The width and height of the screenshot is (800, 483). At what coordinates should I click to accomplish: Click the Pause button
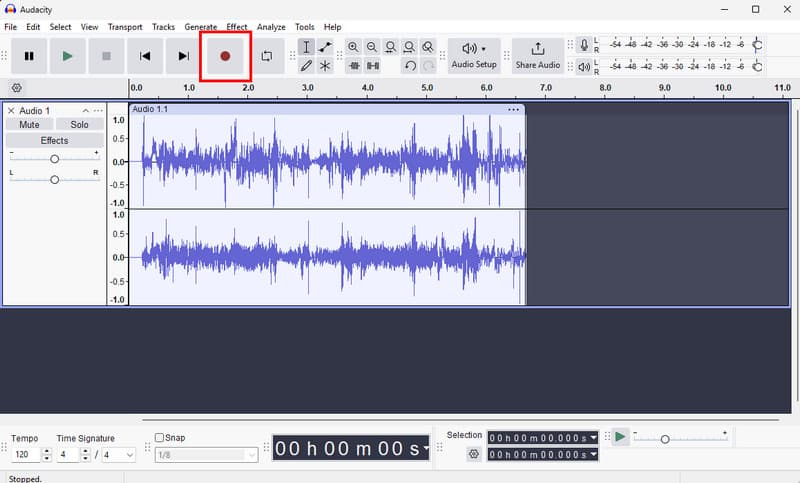(x=29, y=56)
